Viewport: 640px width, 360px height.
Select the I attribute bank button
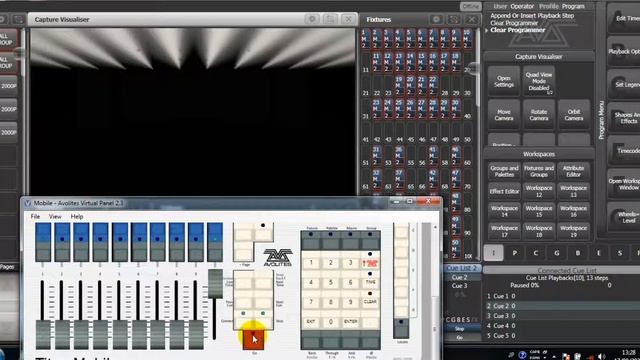493,253
